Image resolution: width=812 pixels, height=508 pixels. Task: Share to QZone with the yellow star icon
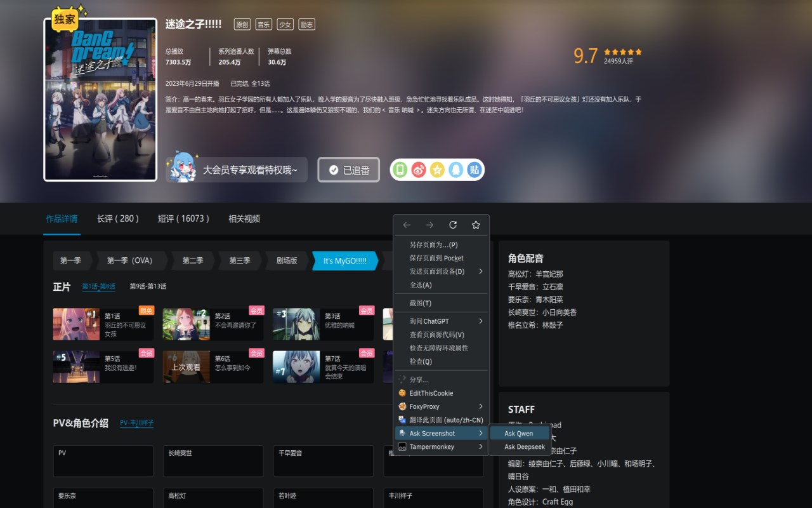(x=437, y=170)
